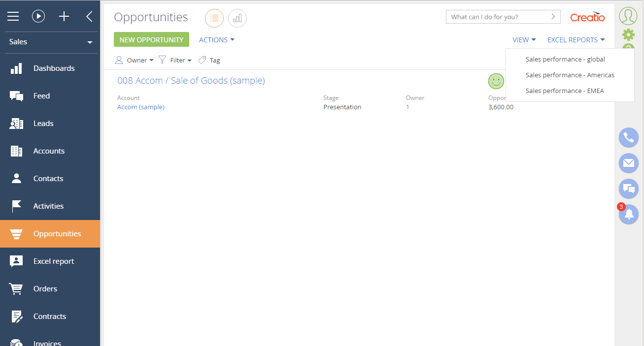Open the main hamburger menu
The width and height of the screenshot is (644, 346).
[13, 16]
